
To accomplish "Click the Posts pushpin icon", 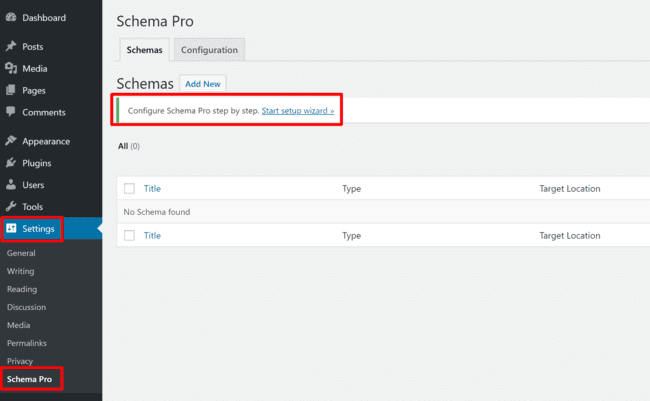I will 11,46.
